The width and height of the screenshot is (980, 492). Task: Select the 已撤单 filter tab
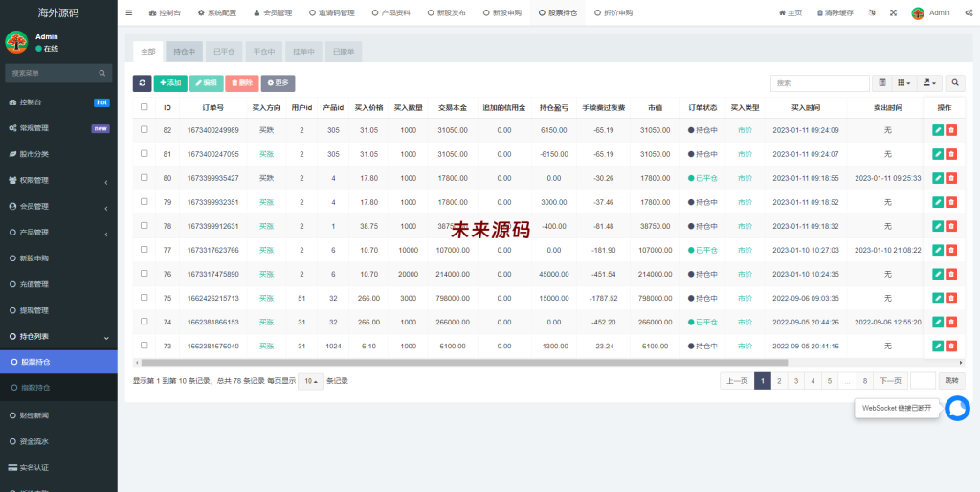(x=344, y=52)
